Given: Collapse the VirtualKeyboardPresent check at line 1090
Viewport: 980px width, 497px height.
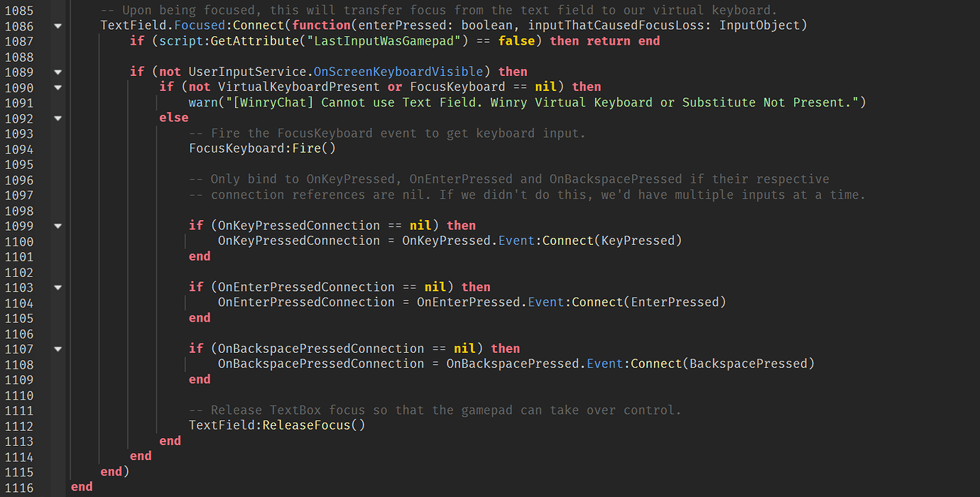Looking at the screenshot, I should pyautogui.click(x=57, y=87).
